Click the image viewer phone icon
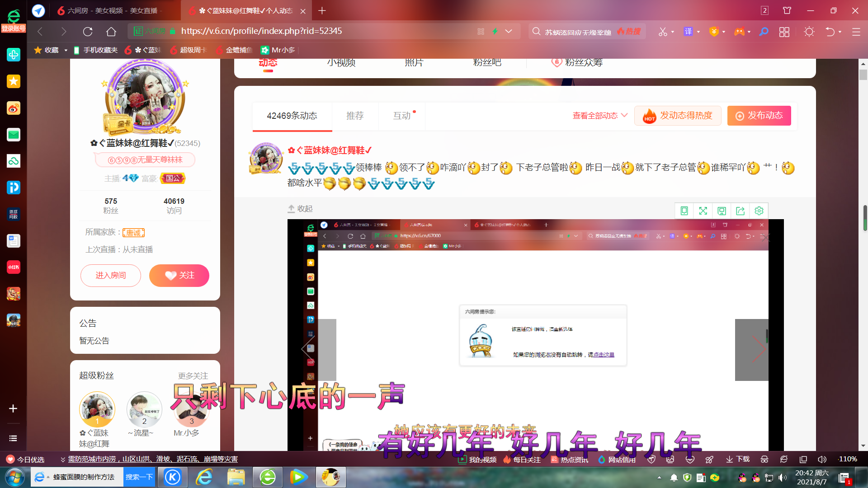Viewport: 868px width, 488px height. click(x=684, y=211)
